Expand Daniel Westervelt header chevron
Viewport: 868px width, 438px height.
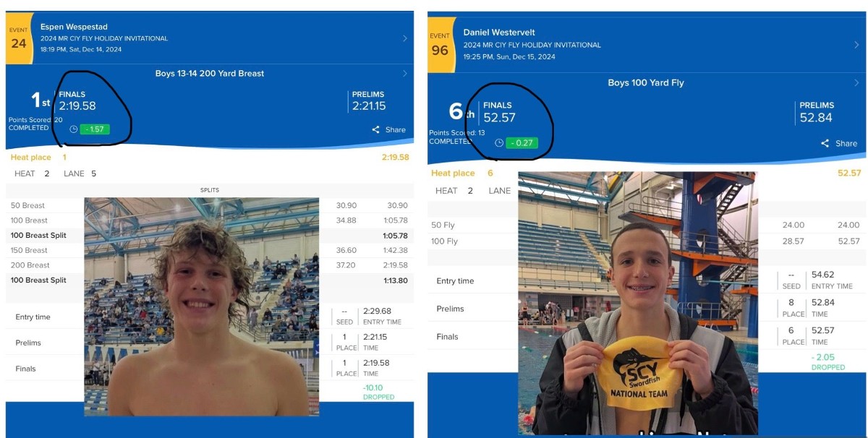tap(856, 45)
